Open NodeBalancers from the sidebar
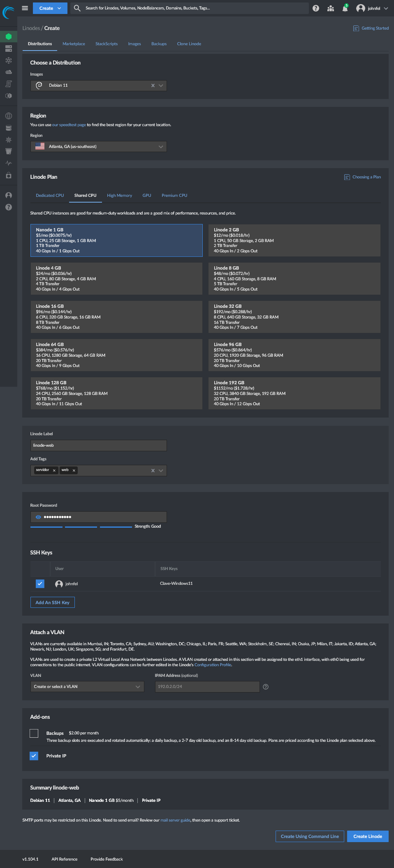This screenshot has height=868, width=394. 9,60
